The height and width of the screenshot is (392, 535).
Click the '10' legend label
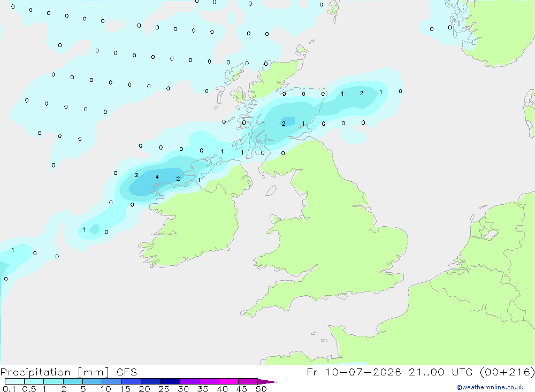click(x=106, y=389)
